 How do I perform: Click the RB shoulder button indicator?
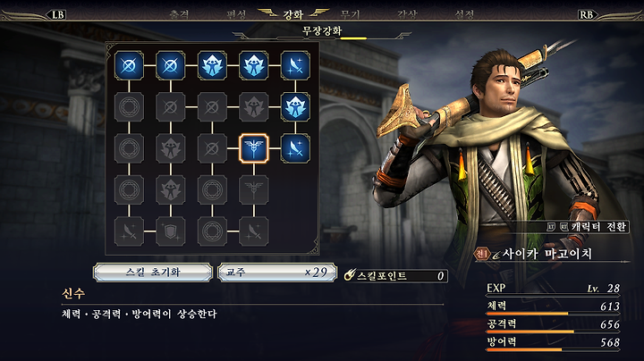pyautogui.click(x=586, y=15)
